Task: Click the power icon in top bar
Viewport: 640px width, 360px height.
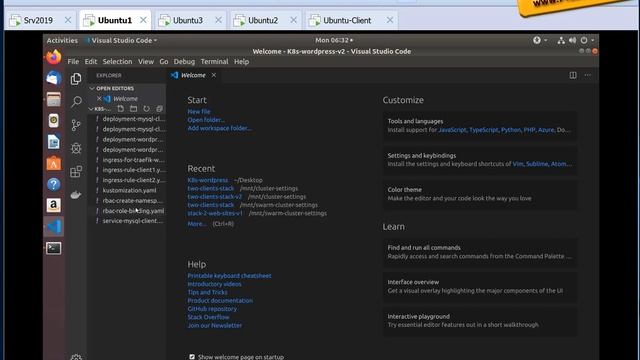Action: [x=584, y=40]
